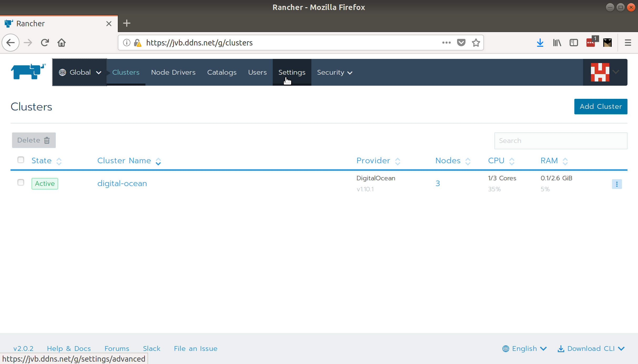Enable the digital-ocean cluster row selection
Screen dimensions: 638x364
21,183
